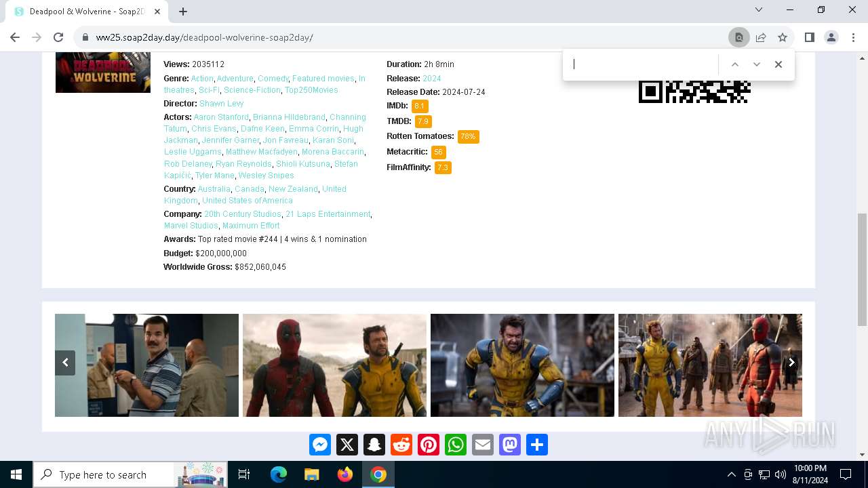The height and width of the screenshot is (488, 868).
Task: Go to previous find result
Action: point(734,64)
